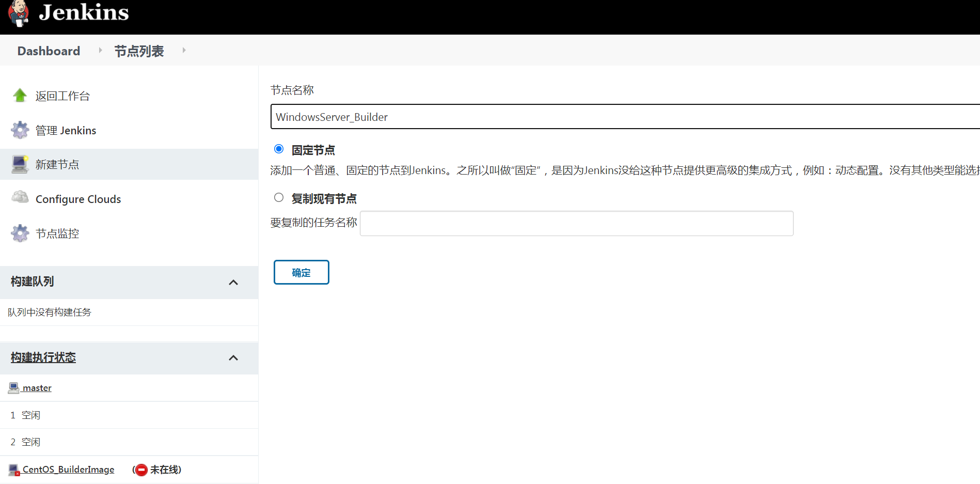Click the red offline status icon by 未在线
980x484 pixels.
(141, 470)
